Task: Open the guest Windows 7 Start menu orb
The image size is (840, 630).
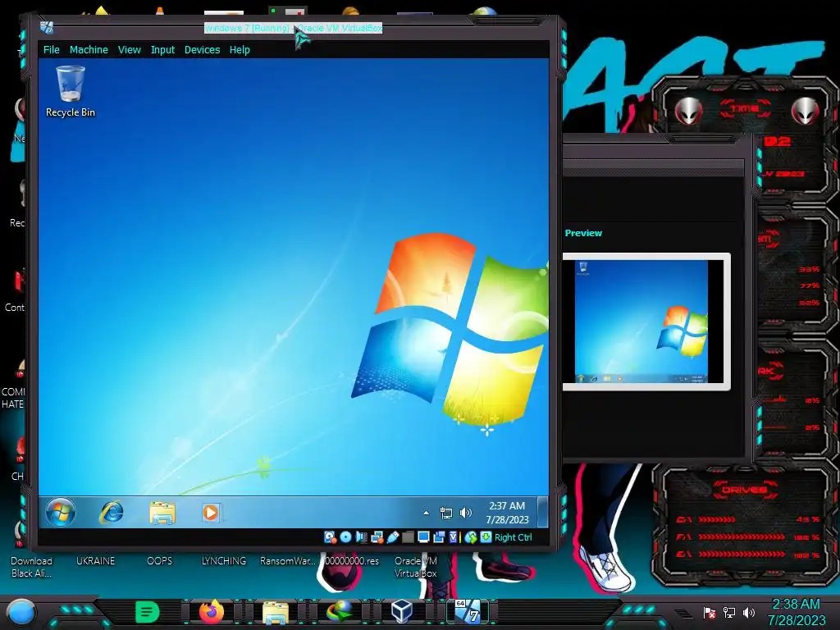Action: point(61,512)
